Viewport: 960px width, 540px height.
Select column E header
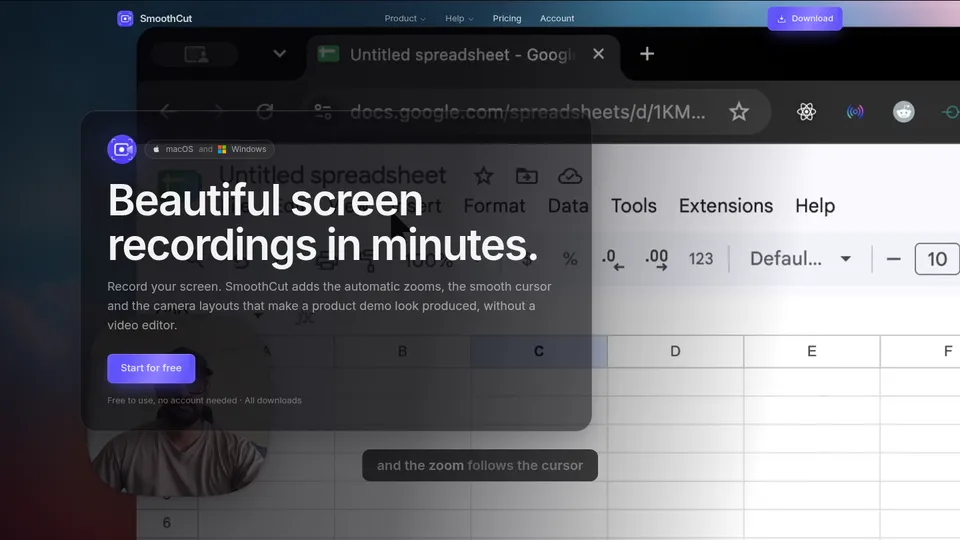812,351
